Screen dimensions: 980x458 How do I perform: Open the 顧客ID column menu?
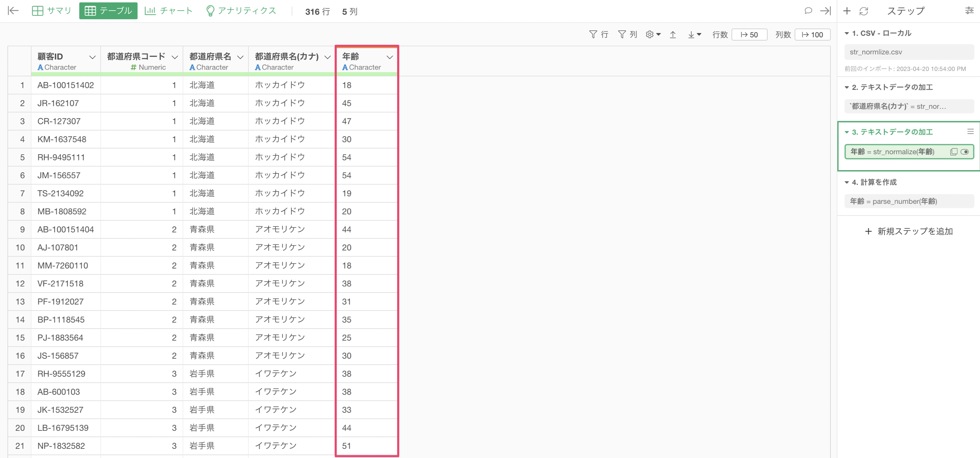(92, 58)
